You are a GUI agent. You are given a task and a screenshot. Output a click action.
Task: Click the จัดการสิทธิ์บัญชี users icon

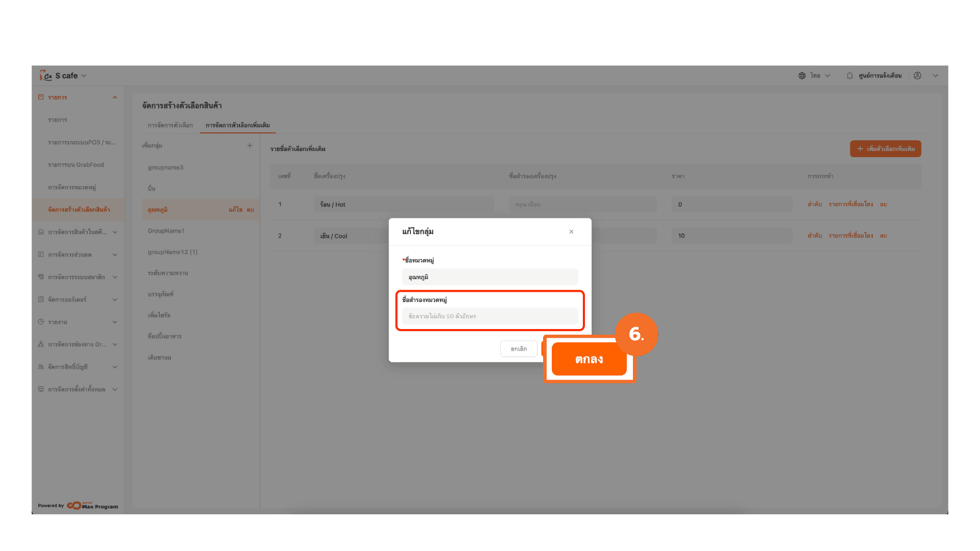tap(41, 367)
